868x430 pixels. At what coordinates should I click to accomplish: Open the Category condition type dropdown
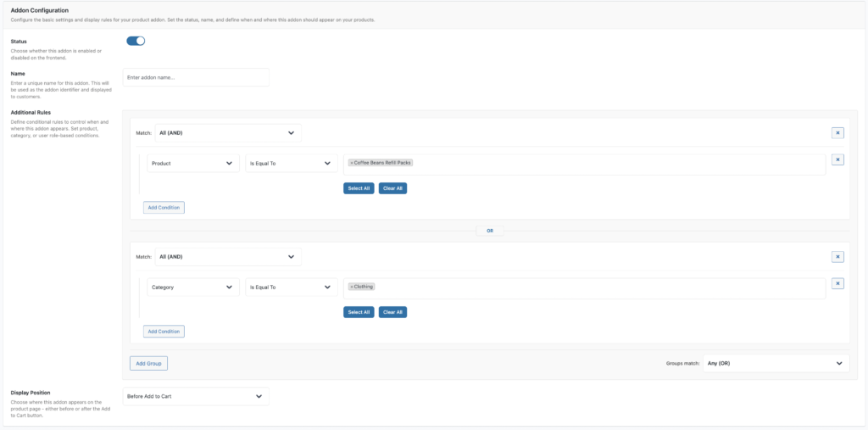[192, 288]
